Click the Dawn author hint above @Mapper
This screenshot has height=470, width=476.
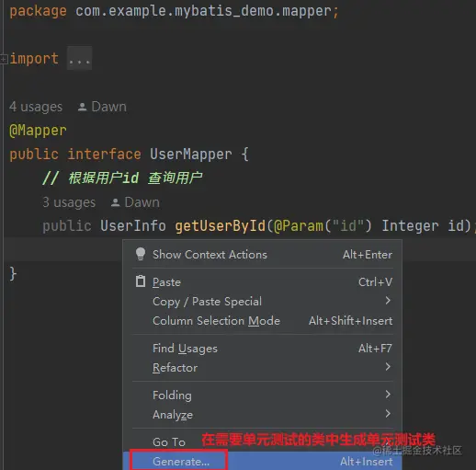102,107
